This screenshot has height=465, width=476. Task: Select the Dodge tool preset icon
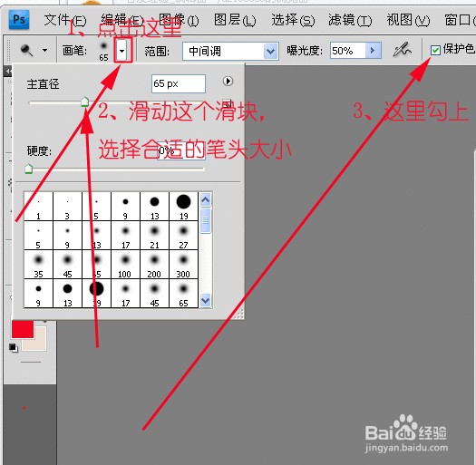click(26, 50)
